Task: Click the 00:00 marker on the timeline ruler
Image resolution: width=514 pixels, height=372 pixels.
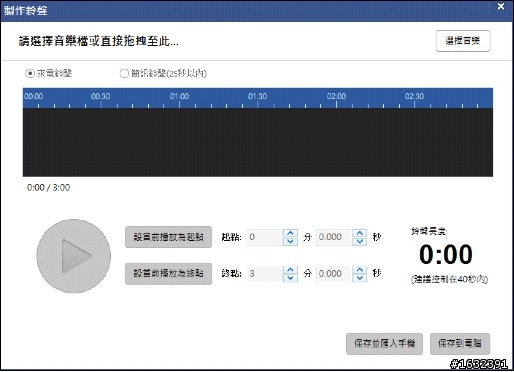Action: point(34,96)
